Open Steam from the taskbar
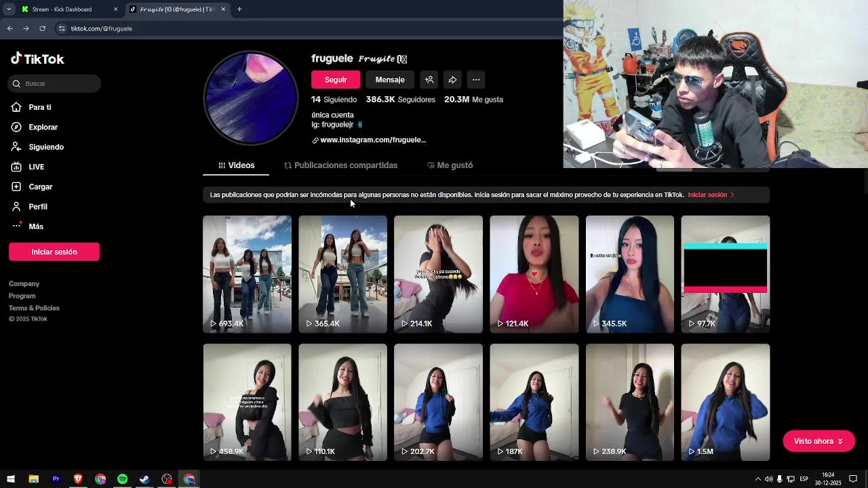 pos(144,479)
